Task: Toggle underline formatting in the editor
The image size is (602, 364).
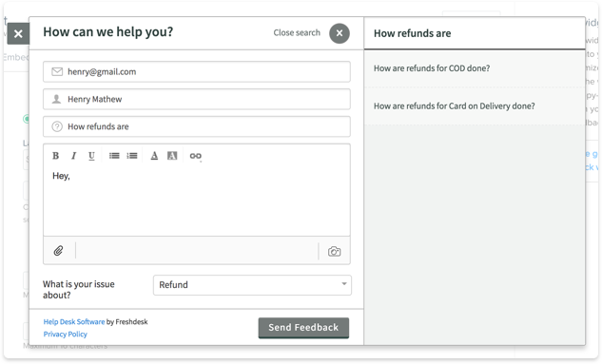Action: pos(91,156)
